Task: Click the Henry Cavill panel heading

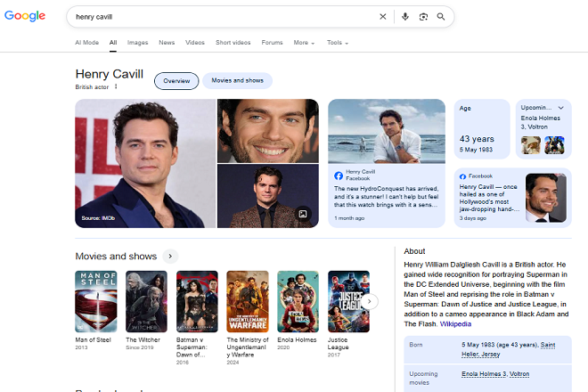Action: (109, 74)
